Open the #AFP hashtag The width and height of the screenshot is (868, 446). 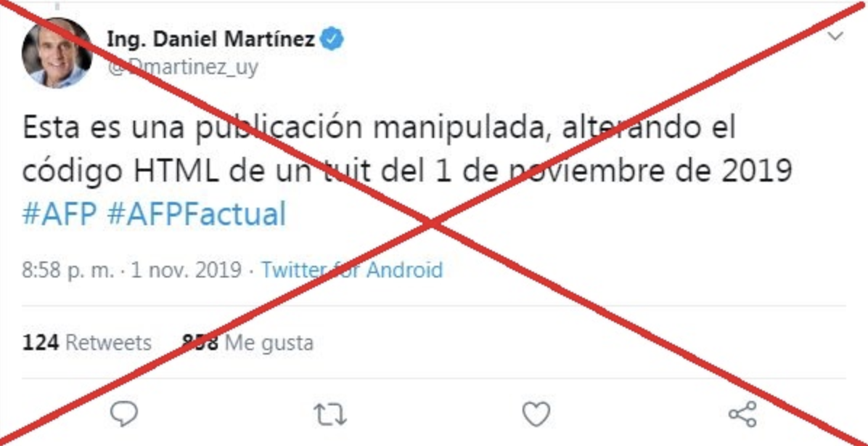[x=60, y=214]
